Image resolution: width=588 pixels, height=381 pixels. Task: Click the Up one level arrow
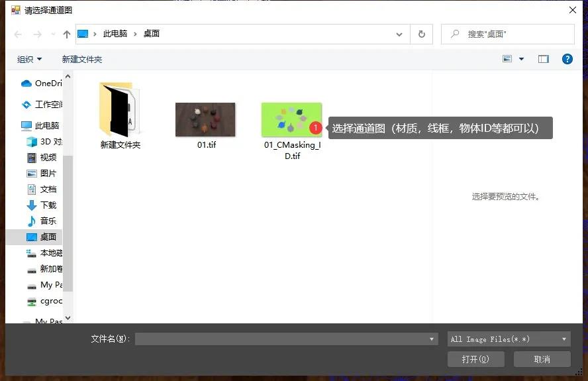66,34
